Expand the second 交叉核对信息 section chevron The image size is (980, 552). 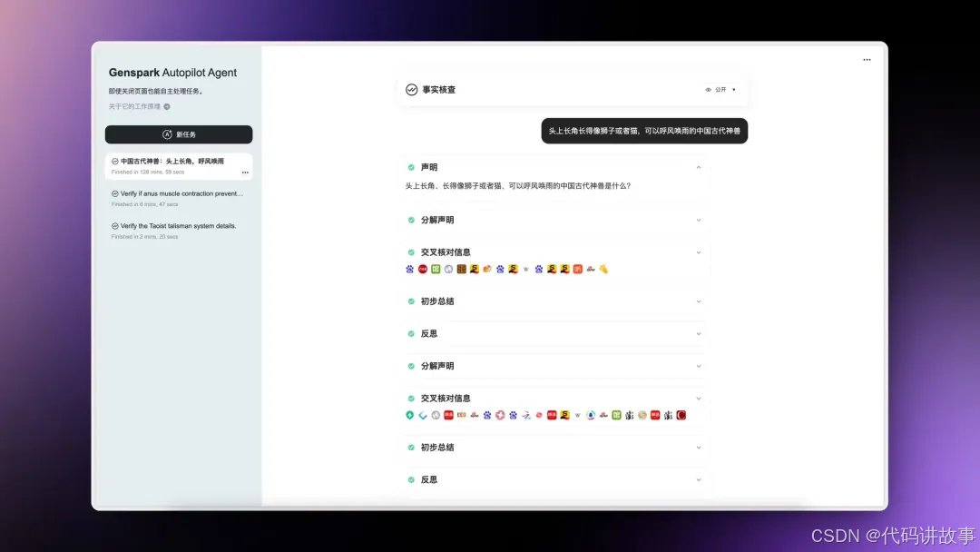coord(699,399)
